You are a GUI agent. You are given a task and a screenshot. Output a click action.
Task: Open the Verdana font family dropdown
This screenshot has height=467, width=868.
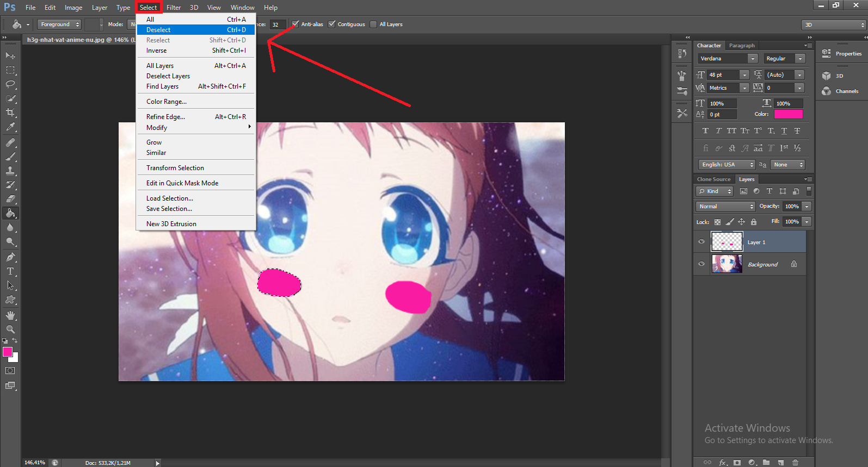753,59
